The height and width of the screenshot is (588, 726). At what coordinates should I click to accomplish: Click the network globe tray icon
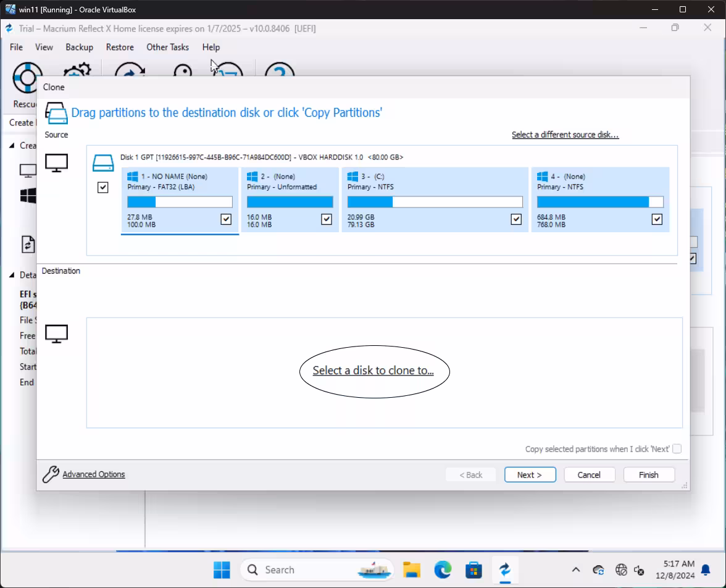click(621, 570)
